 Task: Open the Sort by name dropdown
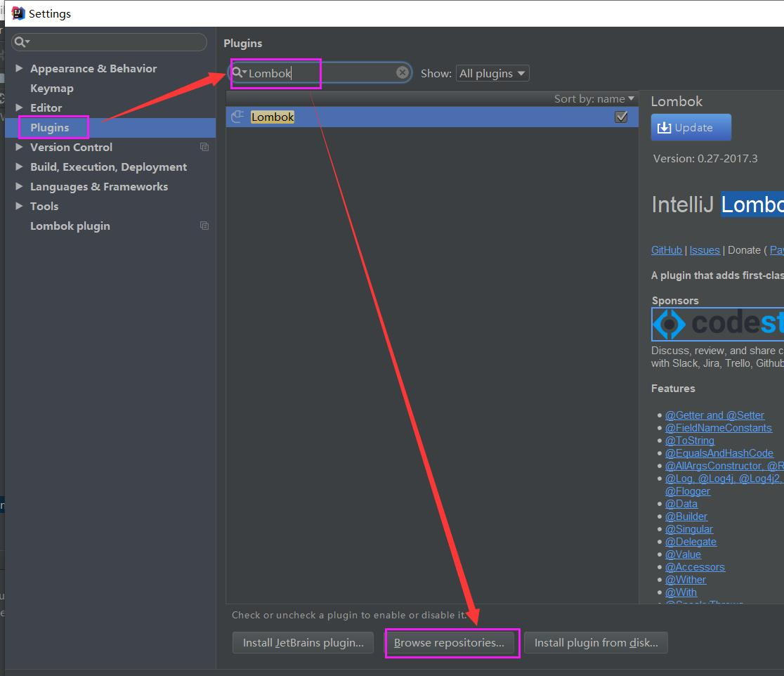594,99
